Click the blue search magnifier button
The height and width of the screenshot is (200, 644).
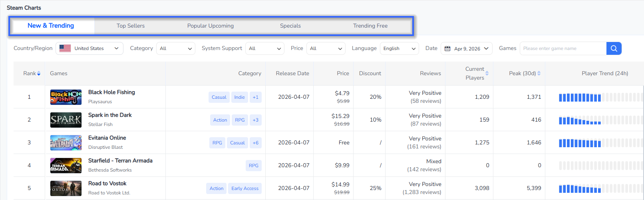click(614, 48)
